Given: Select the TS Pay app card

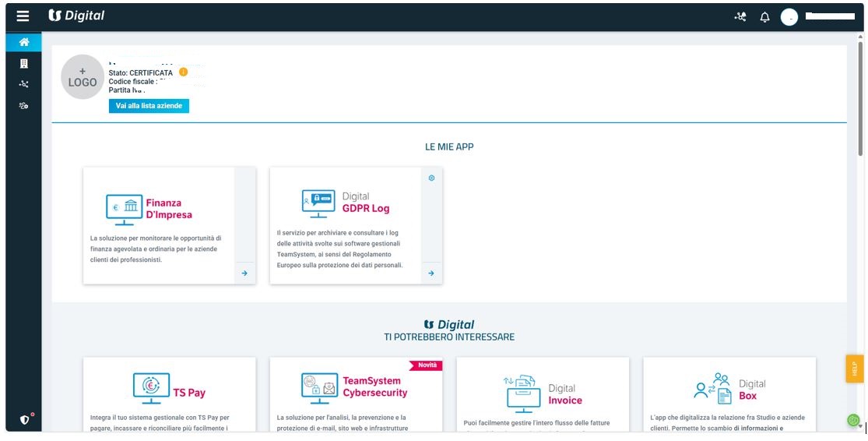Looking at the screenshot, I should [x=169, y=393].
